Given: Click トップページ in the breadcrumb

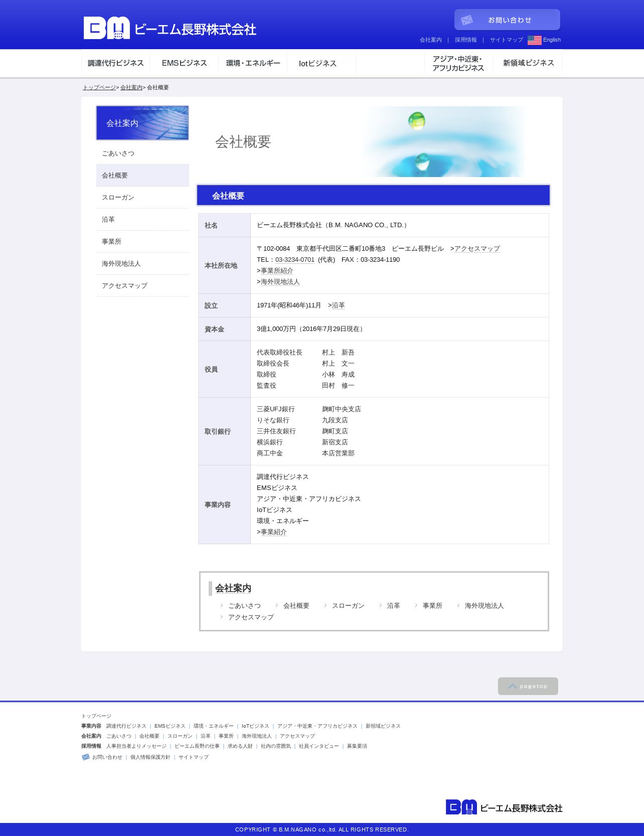Looking at the screenshot, I should pos(99,87).
